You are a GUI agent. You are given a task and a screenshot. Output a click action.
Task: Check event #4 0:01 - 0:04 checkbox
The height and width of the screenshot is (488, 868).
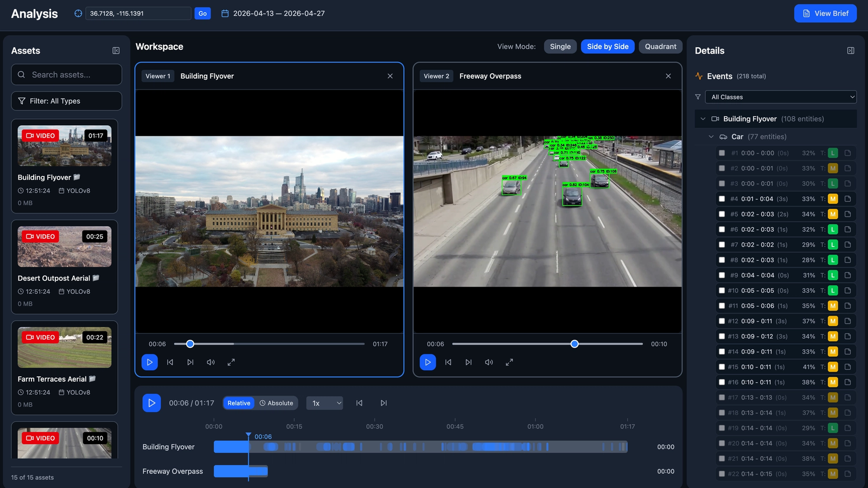[x=722, y=199]
